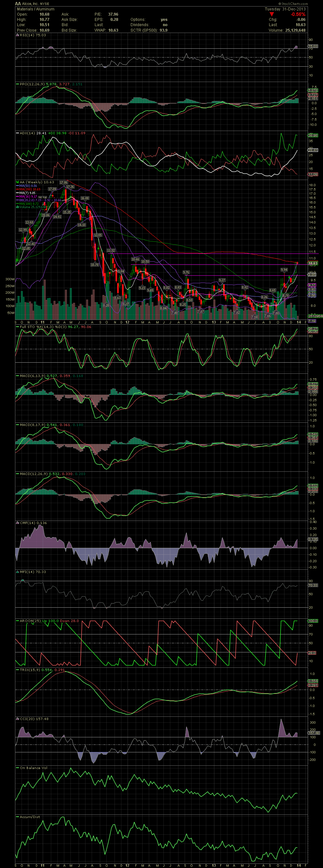Viewport: 323px width, 868px height.
Task: Click the RSI(14) 75.03 panel label
Action: tap(31, 35)
